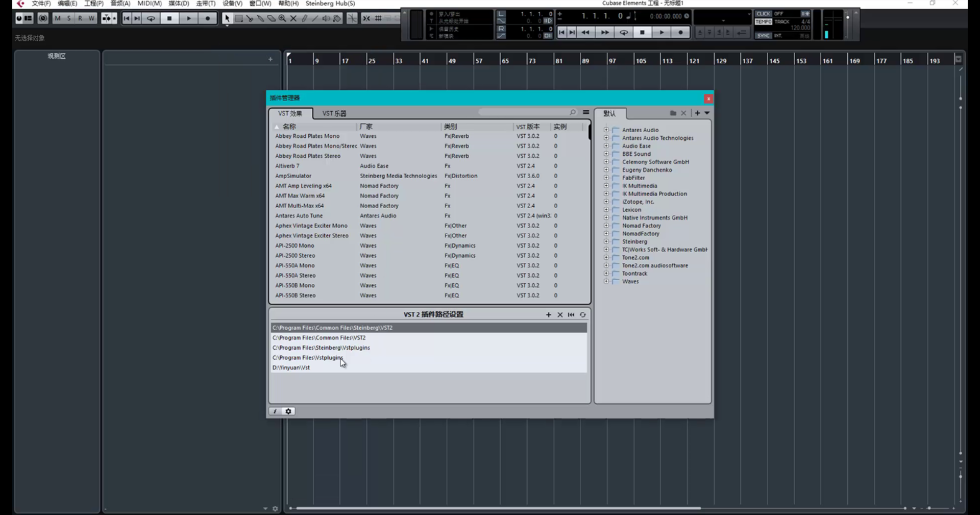Image resolution: width=980 pixels, height=515 pixels.
Task: Select the Erase tool
Action: point(271,18)
